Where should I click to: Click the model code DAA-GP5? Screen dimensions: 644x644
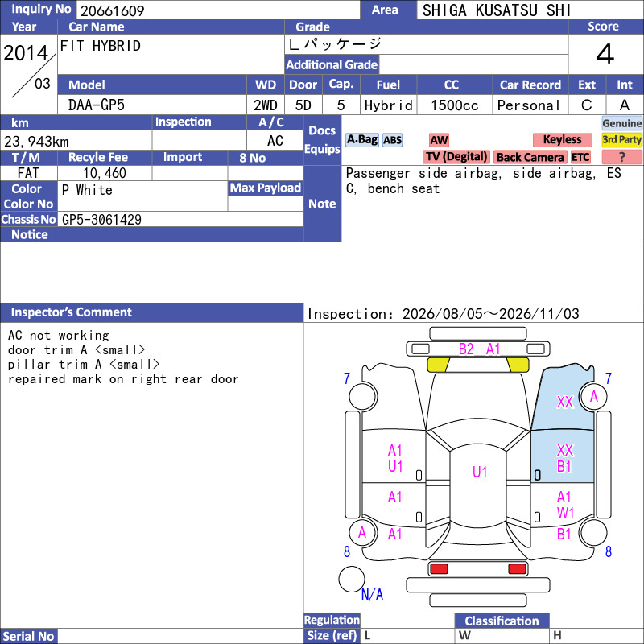pos(97,105)
